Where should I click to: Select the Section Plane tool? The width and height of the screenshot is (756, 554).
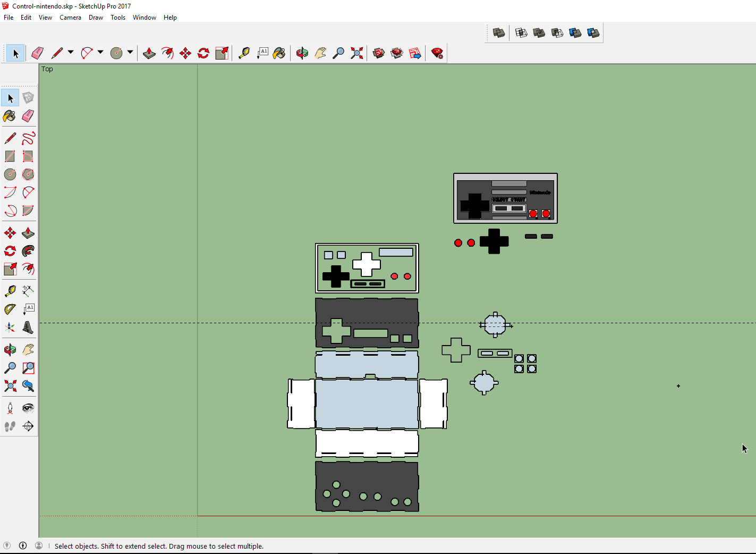pos(28,426)
